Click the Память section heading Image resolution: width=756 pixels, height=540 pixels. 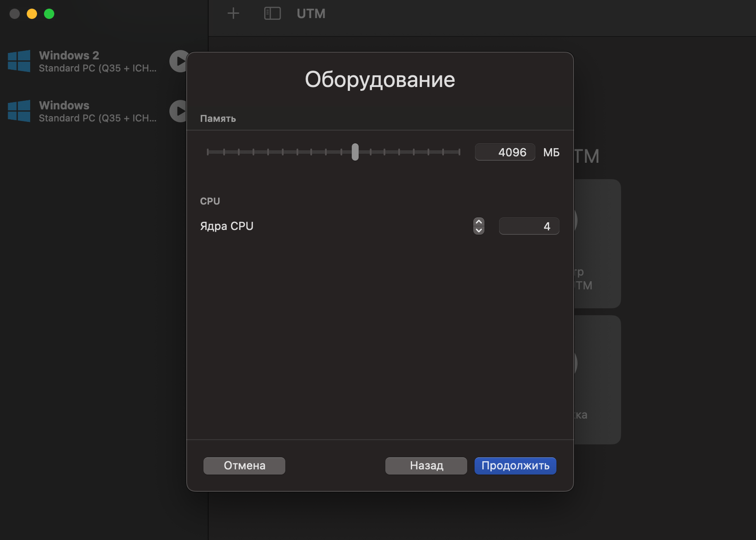(x=218, y=118)
